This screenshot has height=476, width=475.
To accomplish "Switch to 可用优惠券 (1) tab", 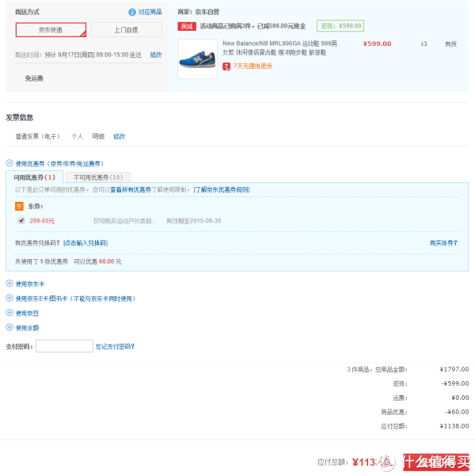I will 34,177.
